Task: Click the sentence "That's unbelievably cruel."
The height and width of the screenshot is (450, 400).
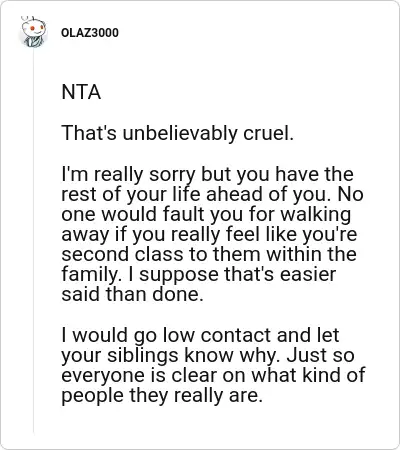Action: click(x=177, y=133)
